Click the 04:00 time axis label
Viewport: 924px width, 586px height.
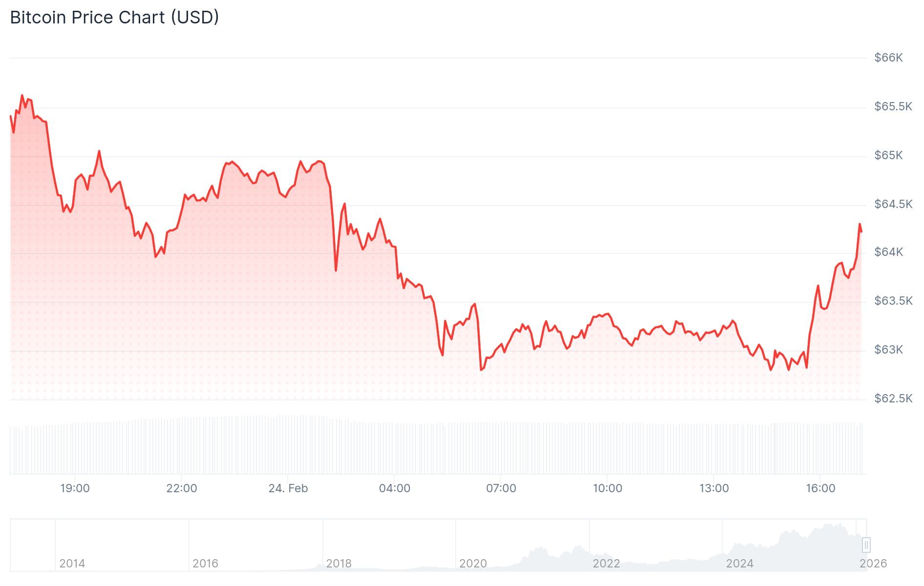pyautogui.click(x=395, y=488)
